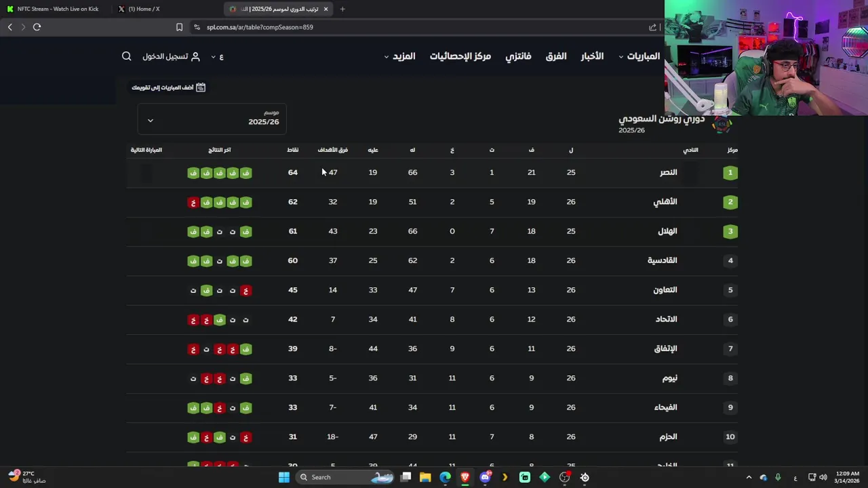Open the القادسية team link
The image size is (868, 488).
pos(663,260)
